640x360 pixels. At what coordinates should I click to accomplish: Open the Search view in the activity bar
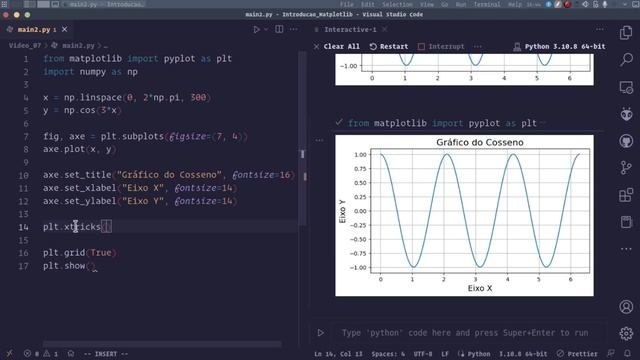[x=626, y=60]
